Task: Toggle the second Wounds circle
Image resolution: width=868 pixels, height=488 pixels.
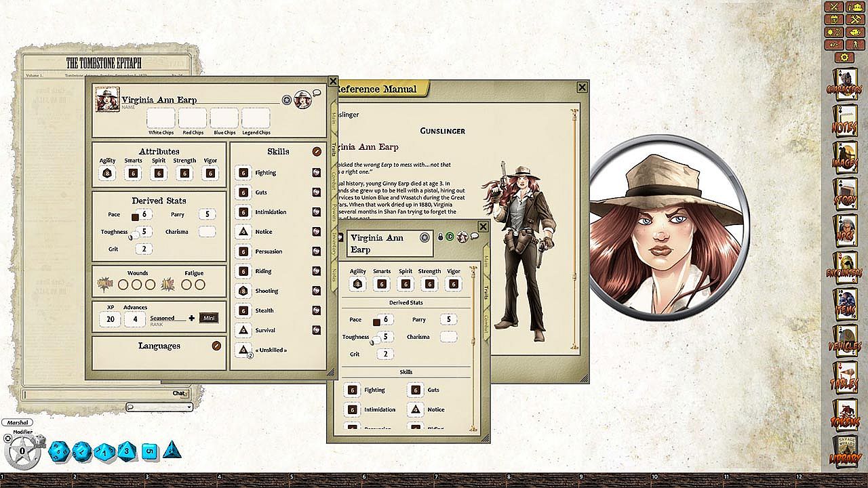Action: 137,285
